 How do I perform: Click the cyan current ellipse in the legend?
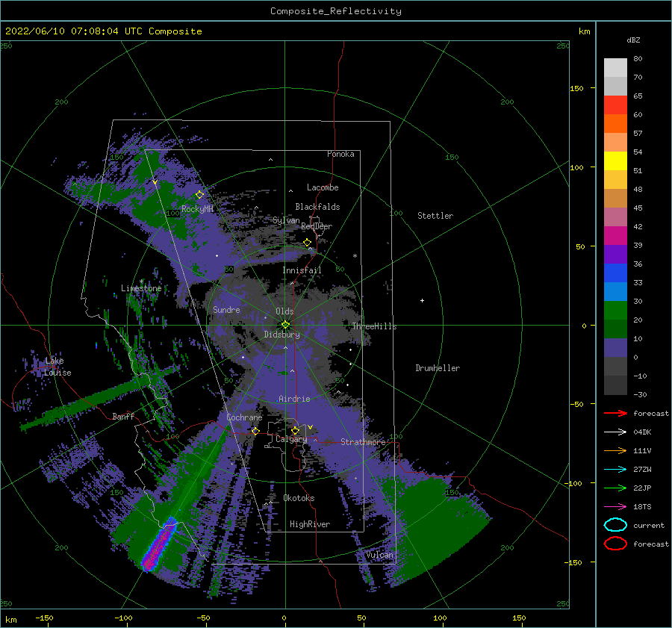click(615, 525)
